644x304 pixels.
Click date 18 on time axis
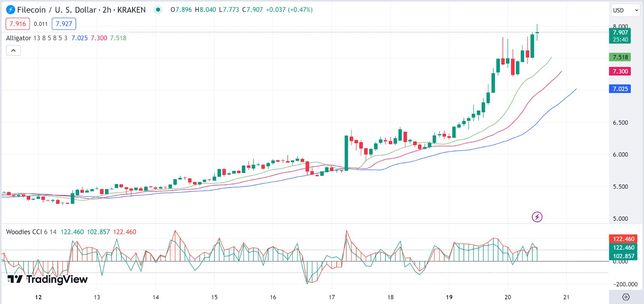(390, 297)
